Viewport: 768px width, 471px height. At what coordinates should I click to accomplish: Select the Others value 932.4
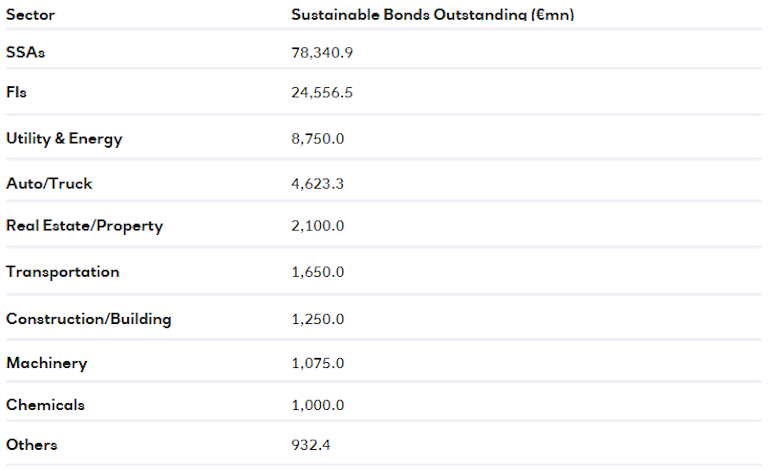[311, 444]
